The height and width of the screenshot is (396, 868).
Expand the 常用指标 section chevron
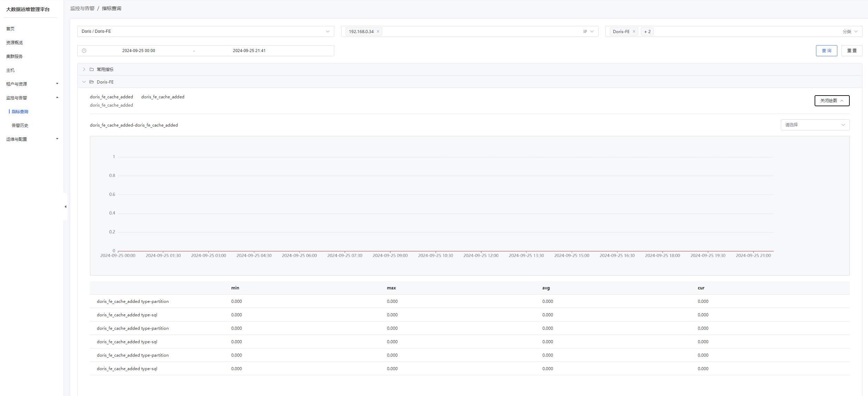click(x=84, y=69)
